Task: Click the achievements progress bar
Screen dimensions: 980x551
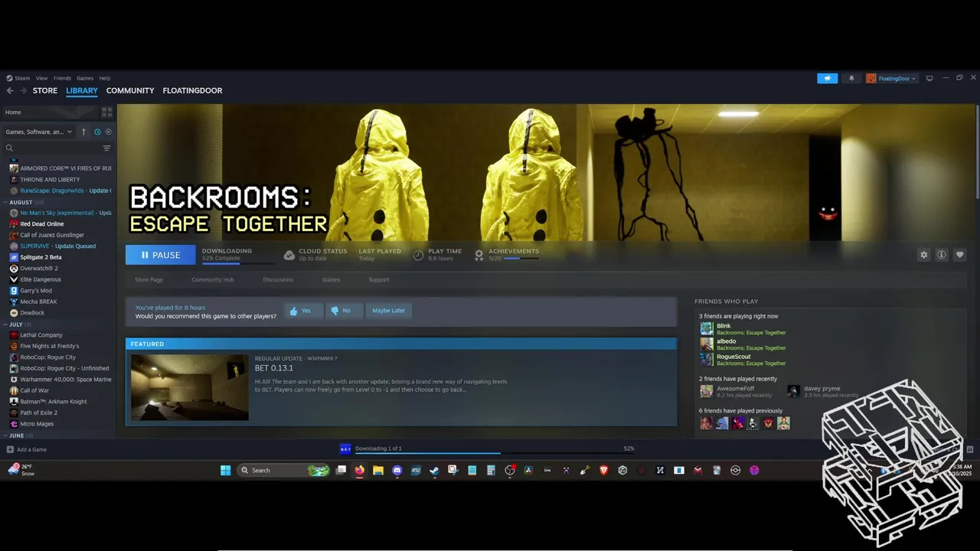Action: click(521, 259)
